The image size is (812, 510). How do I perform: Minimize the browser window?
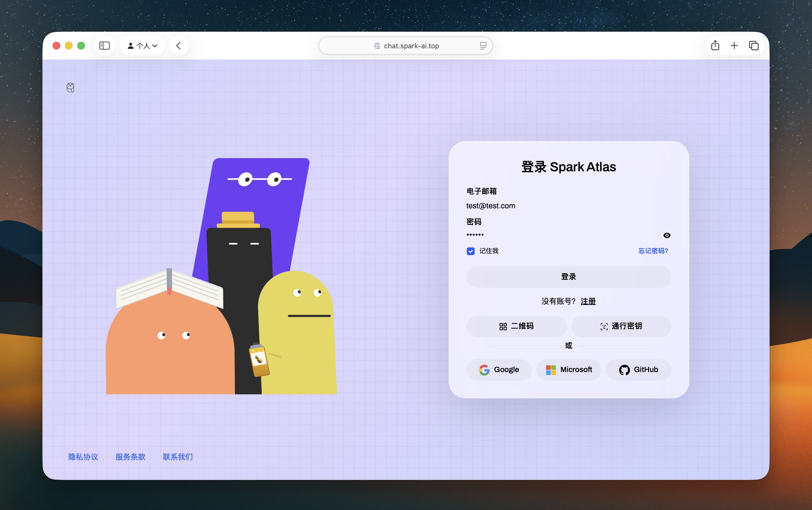pos(69,46)
